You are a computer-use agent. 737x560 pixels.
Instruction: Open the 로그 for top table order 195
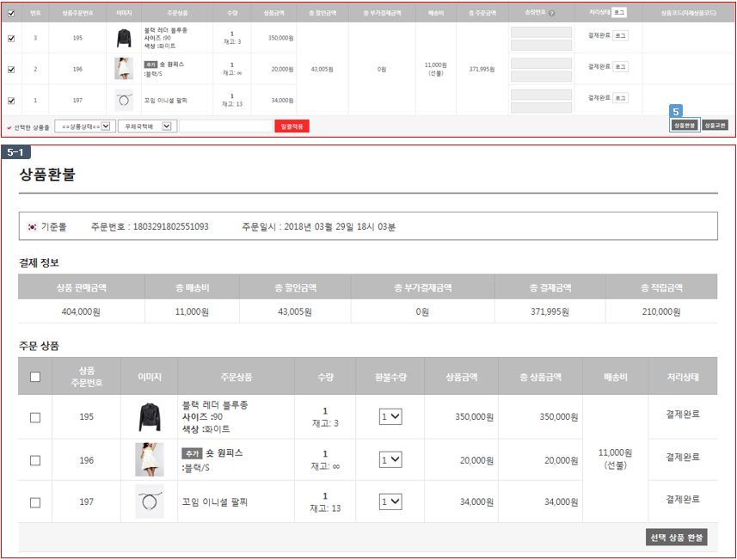click(x=620, y=36)
